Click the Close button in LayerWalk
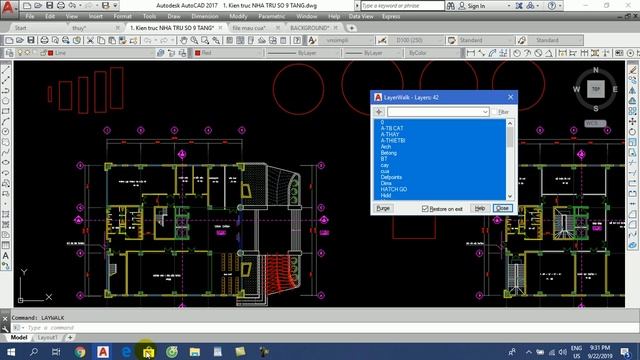 [502, 209]
